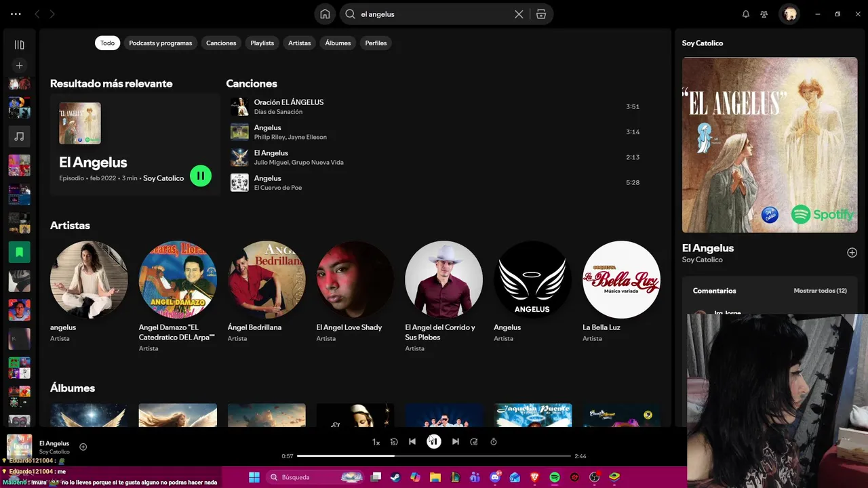Pause playback in player bar

click(x=434, y=442)
